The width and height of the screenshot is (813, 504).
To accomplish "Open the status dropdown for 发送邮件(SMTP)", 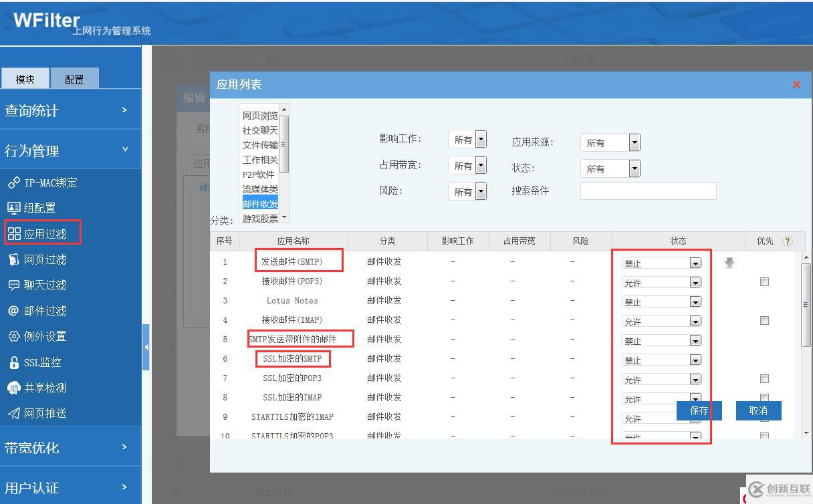I will [x=694, y=262].
